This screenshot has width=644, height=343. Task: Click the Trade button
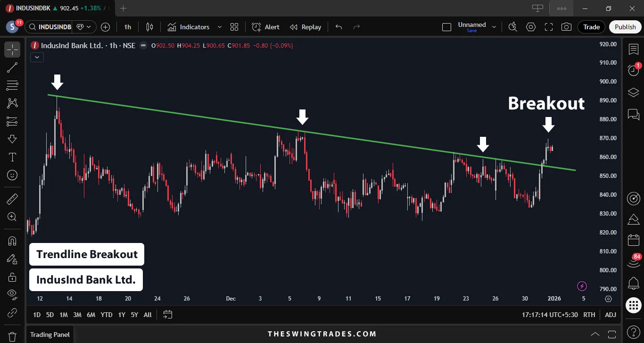[591, 27]
